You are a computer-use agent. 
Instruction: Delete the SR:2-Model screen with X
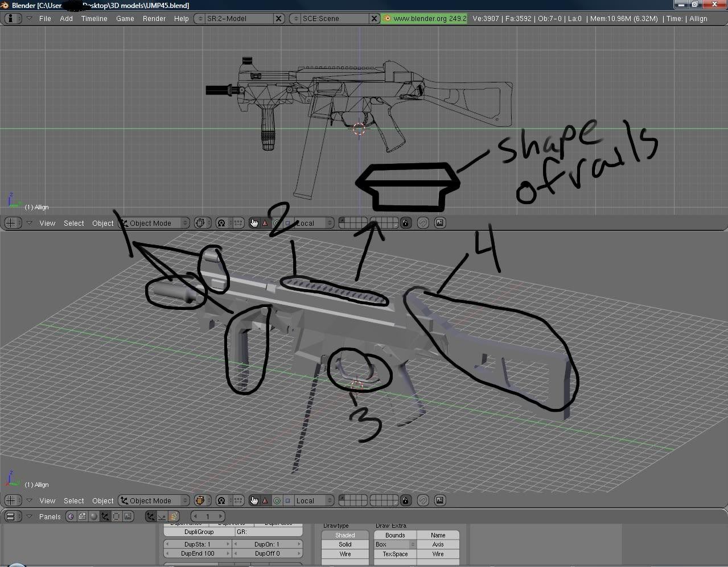(x=279, y=18)
